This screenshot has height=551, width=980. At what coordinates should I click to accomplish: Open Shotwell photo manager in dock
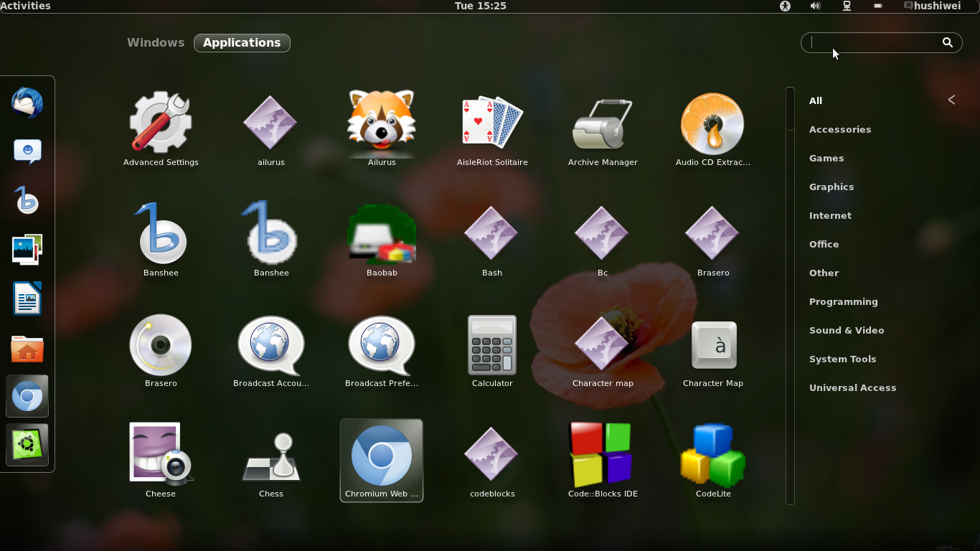point(27,250)
